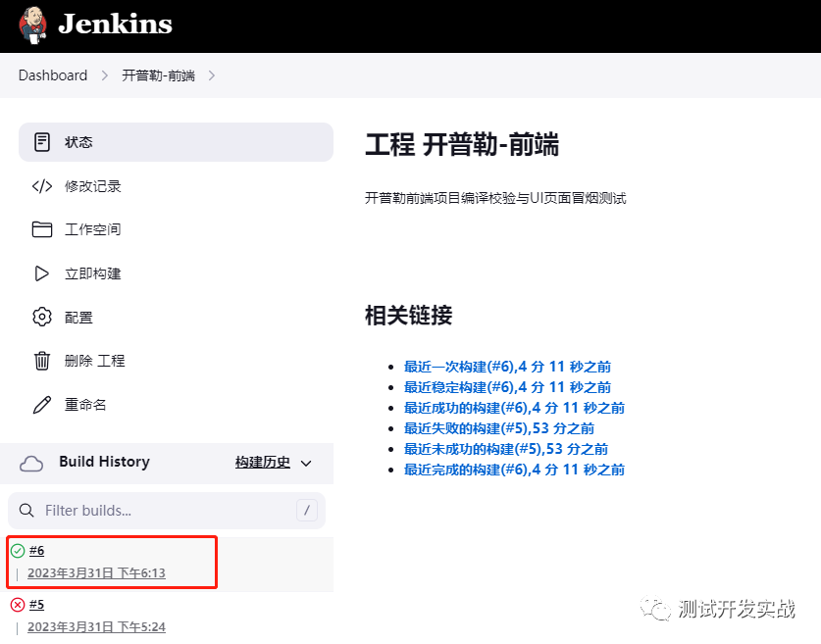Click the 重命名 pencil icon
821x644 pixels.
(x=42, y=405)
